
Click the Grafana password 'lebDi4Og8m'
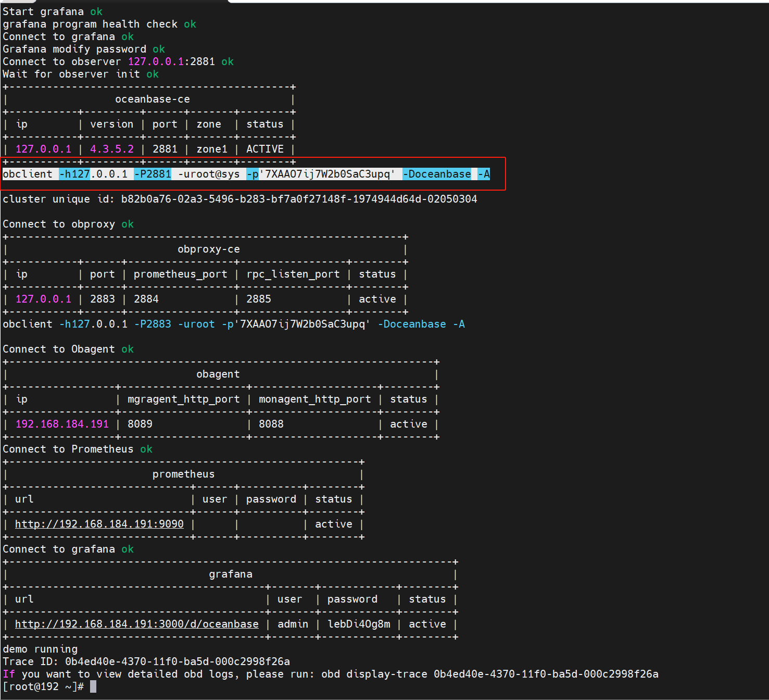359,624
